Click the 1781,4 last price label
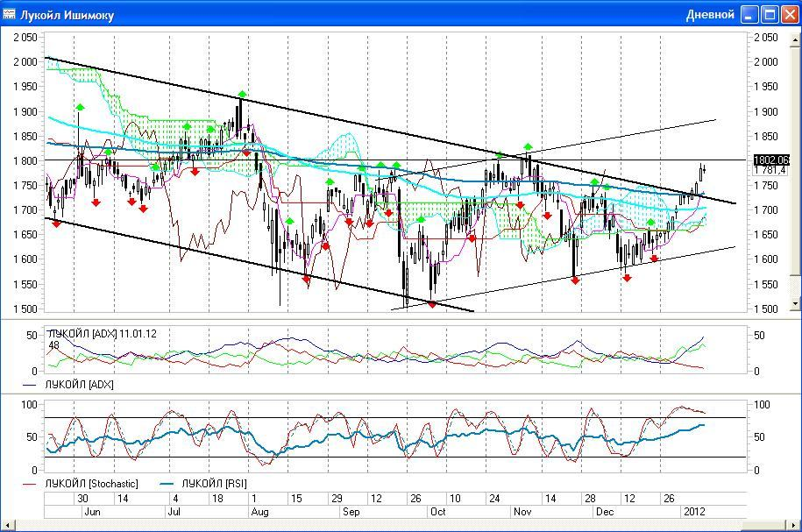This screenshot has width=802, height=532. [x=772, y=170]
